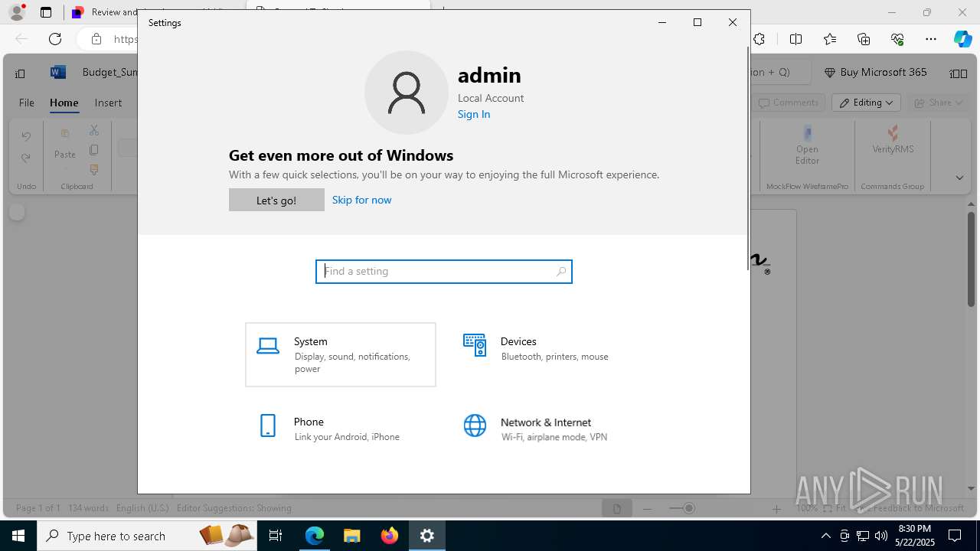980x551 pixels.
Task: Open Edge Settings and more ellipsis
Action: click(x=931, y=39)
